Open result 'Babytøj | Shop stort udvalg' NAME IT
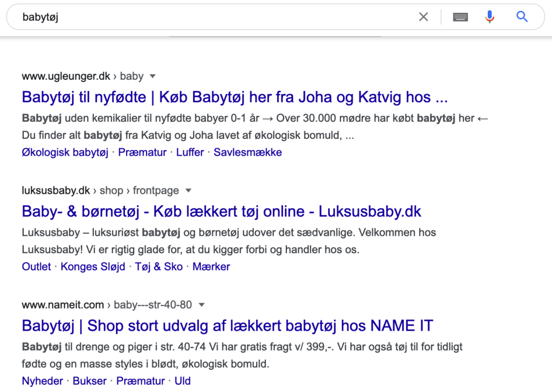Image resolution: width=552 pixels, height=392 pixels. [x=227, y=326]
